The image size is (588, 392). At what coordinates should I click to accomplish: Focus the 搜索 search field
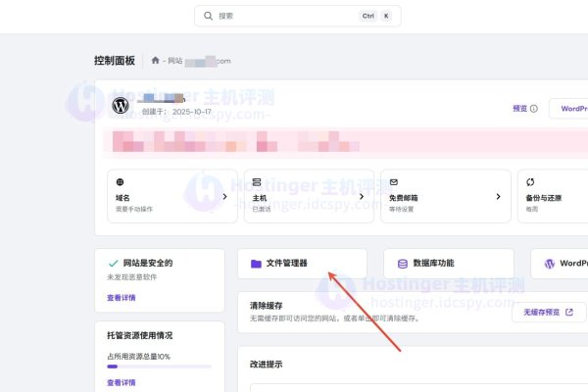[297, 16]
